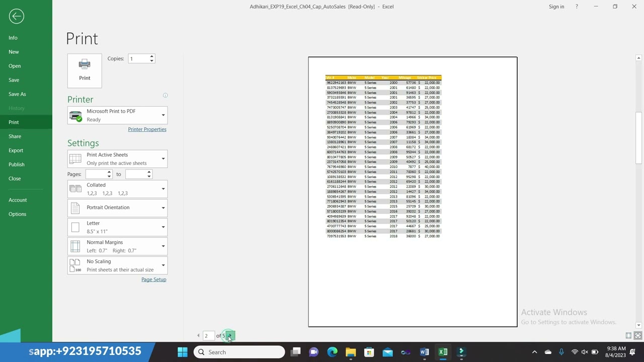Click the battery tray icon
This screenshot has width=644, height=362.
(595, 352)
